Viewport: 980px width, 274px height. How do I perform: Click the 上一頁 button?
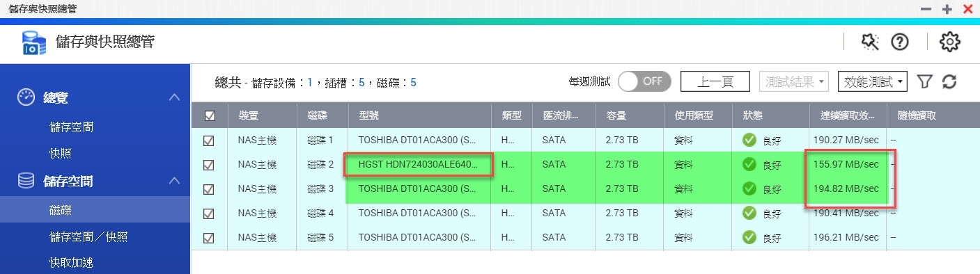click(x=715, y=82)
